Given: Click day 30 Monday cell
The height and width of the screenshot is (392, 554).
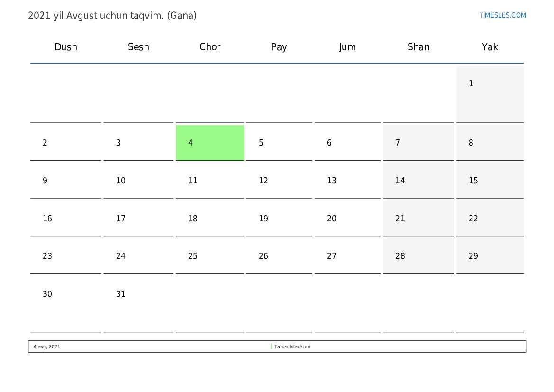Looking at the screenshot, I should (x=66, y=304).
